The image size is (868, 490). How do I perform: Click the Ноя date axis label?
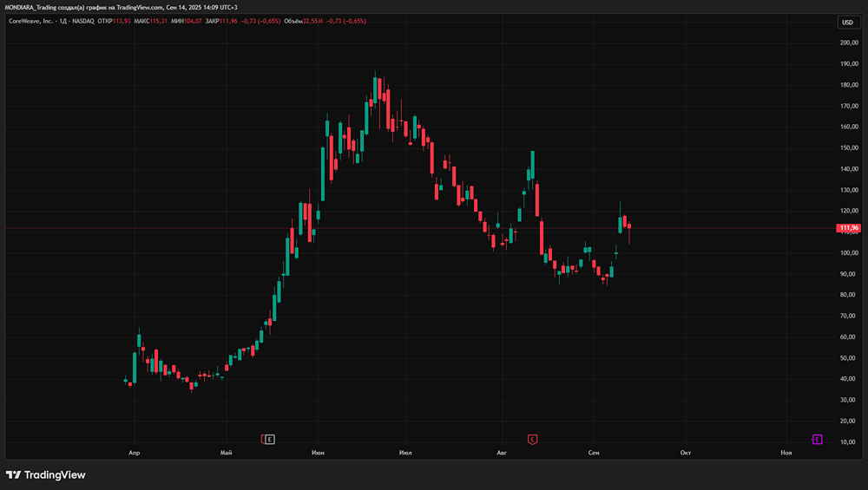pos(786,453)
